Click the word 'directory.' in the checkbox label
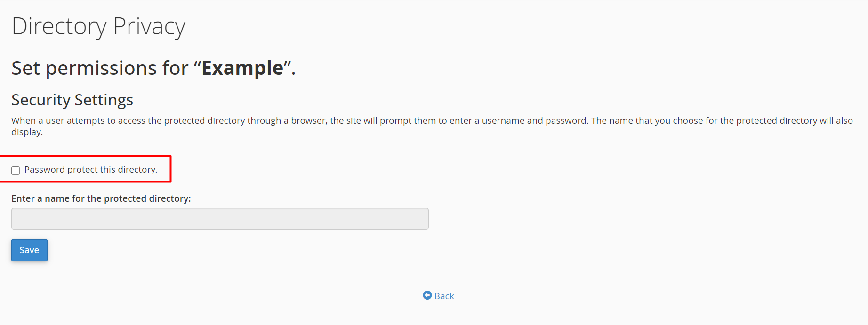Viewport: 868px width, 325px height. click(137, 170)
